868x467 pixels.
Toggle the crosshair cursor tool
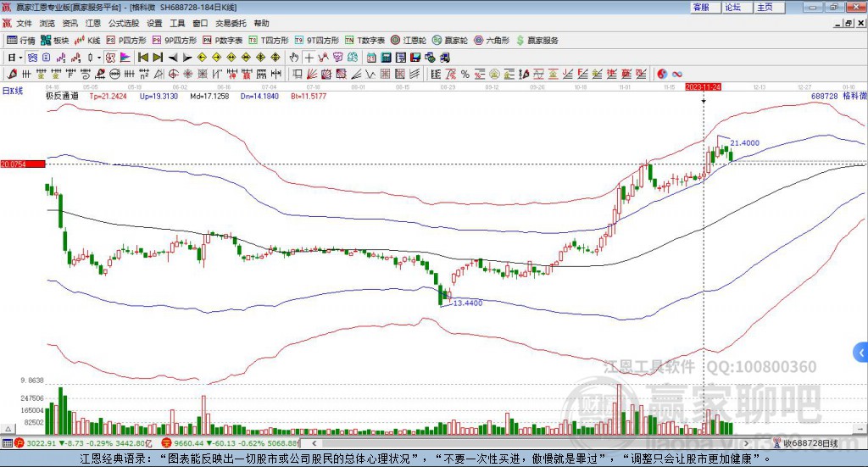[x=309, y=58]
